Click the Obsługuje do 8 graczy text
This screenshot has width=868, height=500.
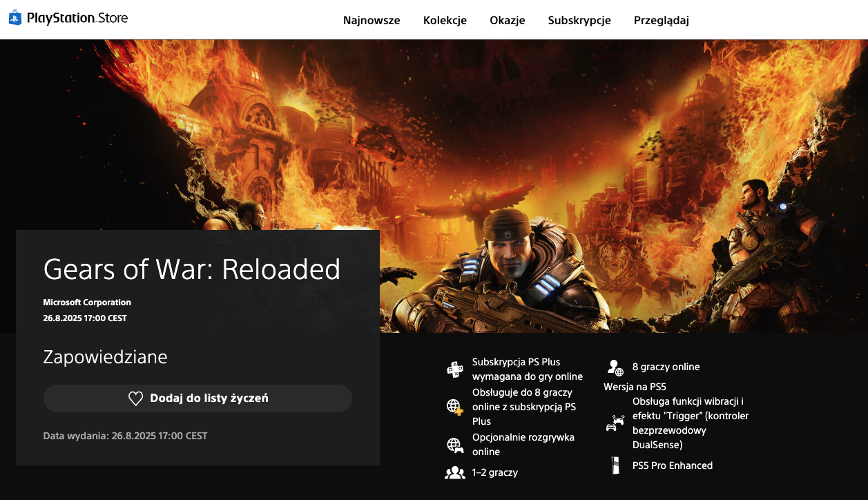[524, 407]
